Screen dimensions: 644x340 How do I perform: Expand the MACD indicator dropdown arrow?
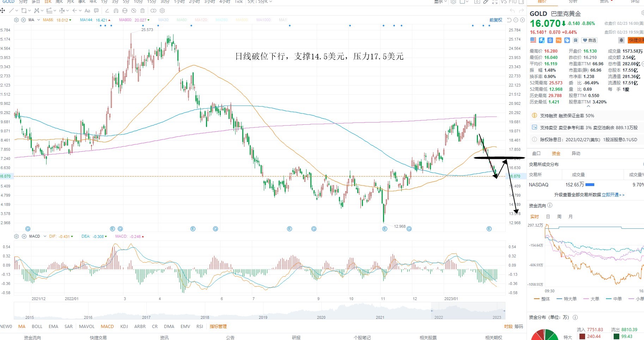click(x=45, y=236)
